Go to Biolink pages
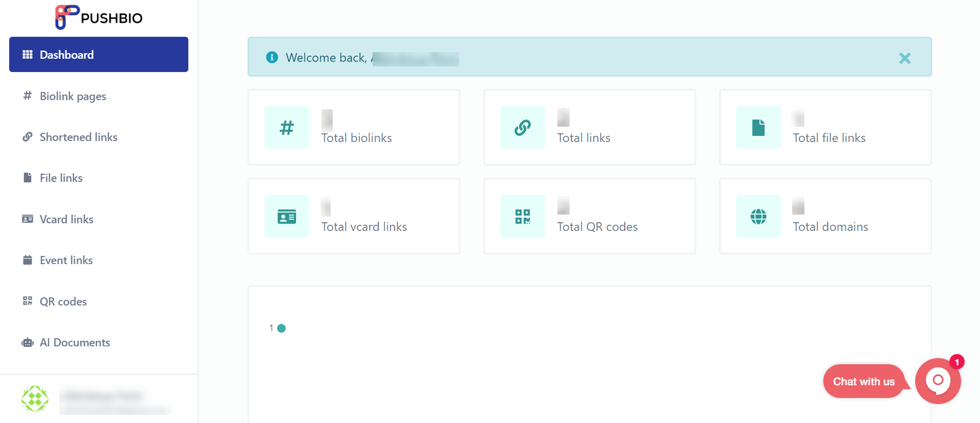This screenshot has height=423, width=980. point(73,96)
